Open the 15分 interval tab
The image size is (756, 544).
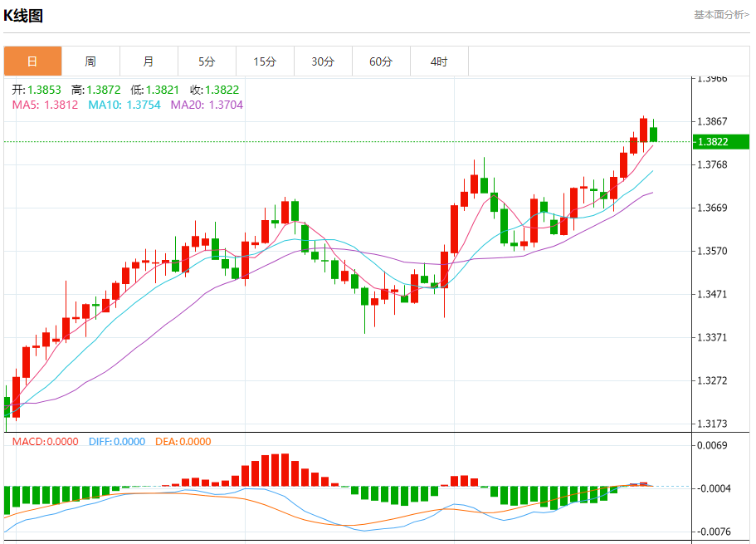[x=265, y=61]
